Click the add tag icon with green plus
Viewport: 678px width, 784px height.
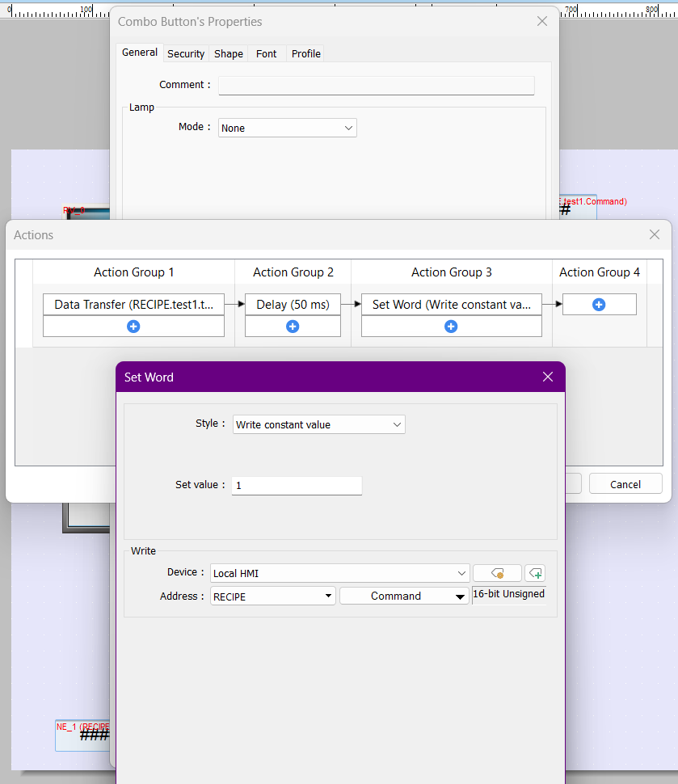pyautogui.click(x=535, y=573)
